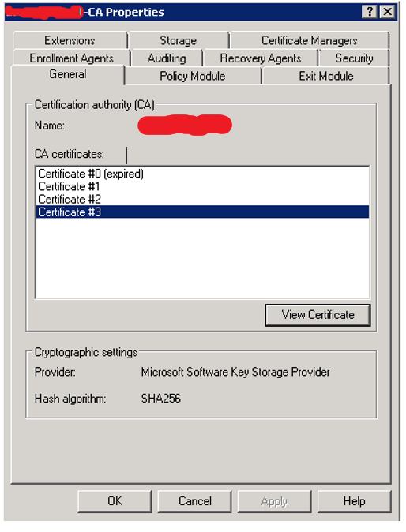Image resolution: width=406 pixels, height=532 pixels.
Task: Open the Certificate Managers tab
Action: click(310, 41)
